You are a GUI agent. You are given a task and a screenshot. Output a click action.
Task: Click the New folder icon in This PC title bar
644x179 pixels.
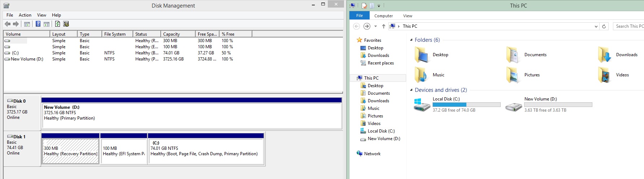(x=372, y=5)
